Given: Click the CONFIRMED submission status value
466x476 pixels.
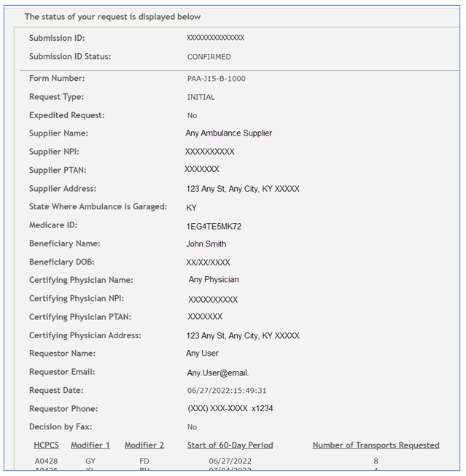Looking at the screenshot, I should 209,57.
